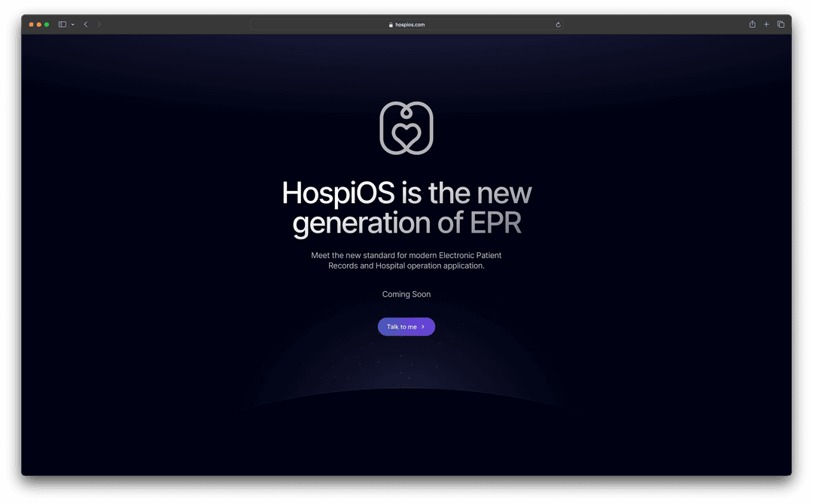Click the HospiOS is the new generation heading
This screenshot has height=504, width=813.
[x=406, y=208]
